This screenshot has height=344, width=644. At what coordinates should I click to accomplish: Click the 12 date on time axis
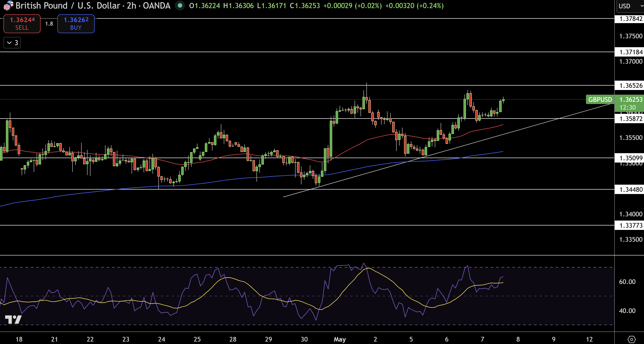[589, 339]
